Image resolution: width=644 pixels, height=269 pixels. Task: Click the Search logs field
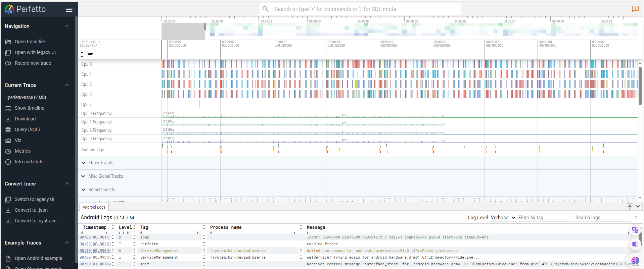click(603, 218)
